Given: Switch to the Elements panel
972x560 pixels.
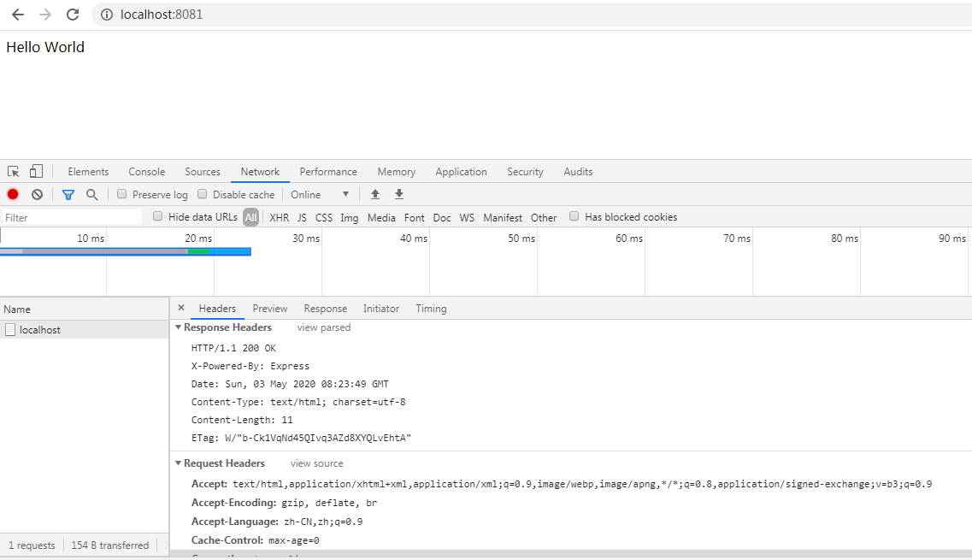Looking at the screenshot, I should pos(88,172).
